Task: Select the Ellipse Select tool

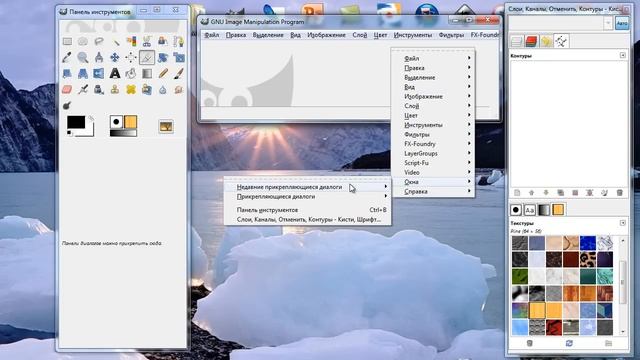Action: pos(83,41)
